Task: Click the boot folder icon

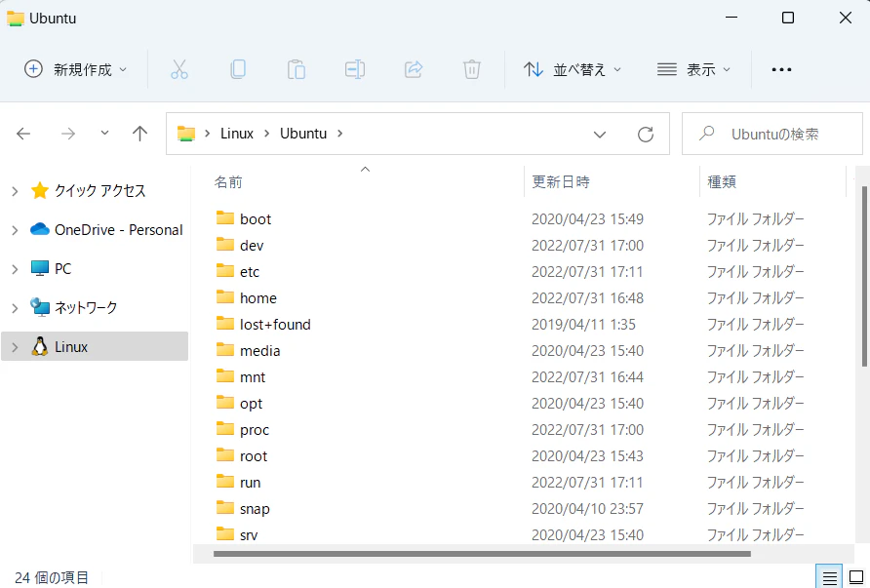Action: tap(224, 218)
